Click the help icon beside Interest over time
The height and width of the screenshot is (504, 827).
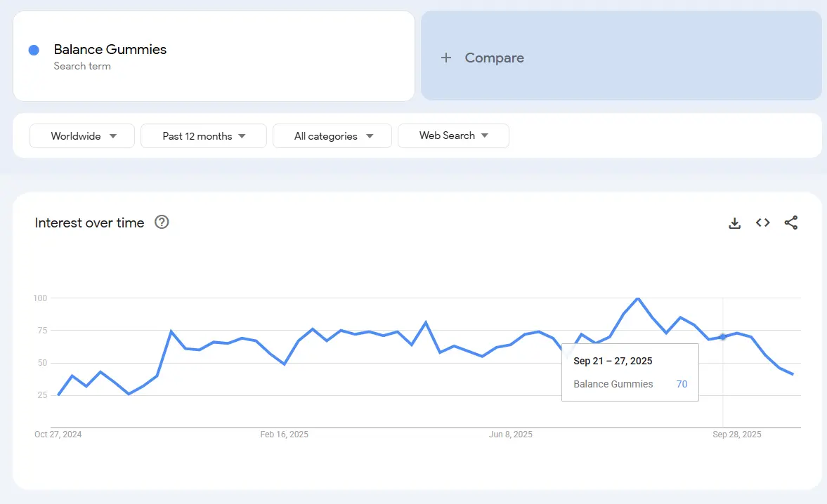pyautogui.click(x=162, y=222)
